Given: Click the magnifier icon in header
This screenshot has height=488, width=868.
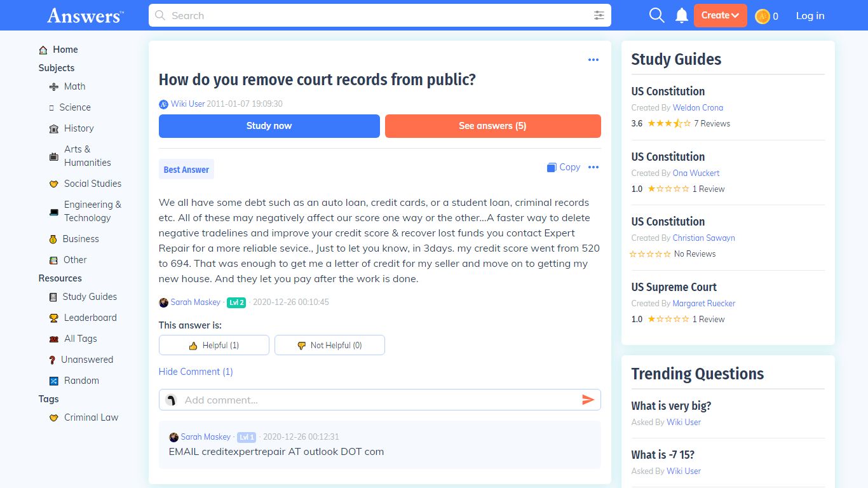Looking at the screenshot, I should (656, 15).
